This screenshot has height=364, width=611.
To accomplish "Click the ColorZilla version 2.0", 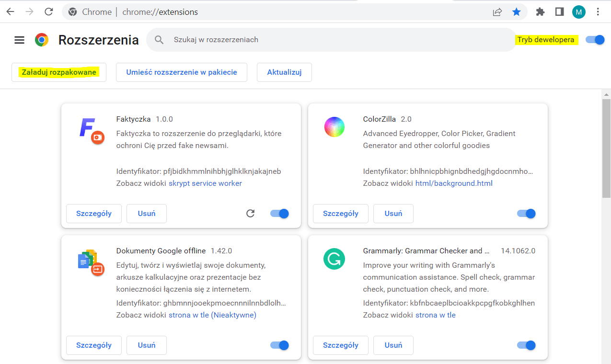I will click(406, 119).
